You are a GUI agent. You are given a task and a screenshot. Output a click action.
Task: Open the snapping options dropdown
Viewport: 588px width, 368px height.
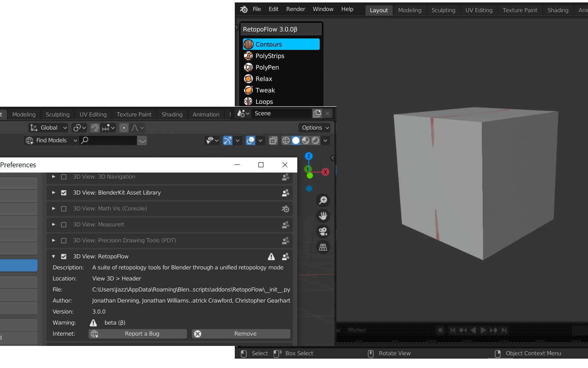pos(109,128)
